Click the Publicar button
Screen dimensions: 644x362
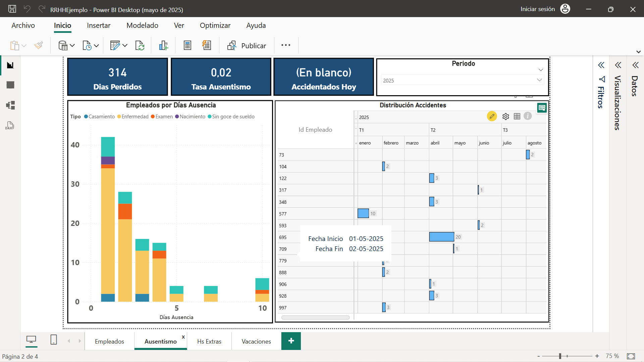(247, 46)
